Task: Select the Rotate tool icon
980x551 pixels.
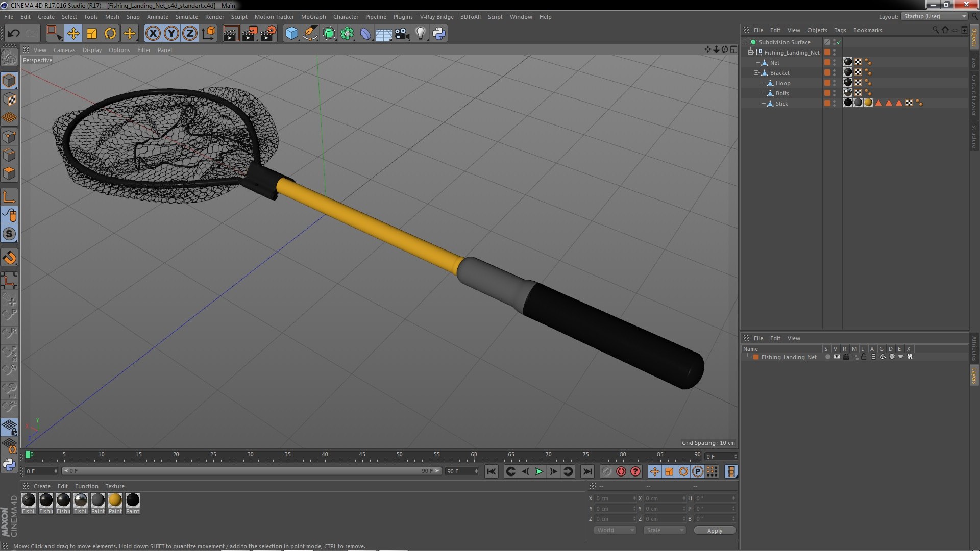Action: 110,34
